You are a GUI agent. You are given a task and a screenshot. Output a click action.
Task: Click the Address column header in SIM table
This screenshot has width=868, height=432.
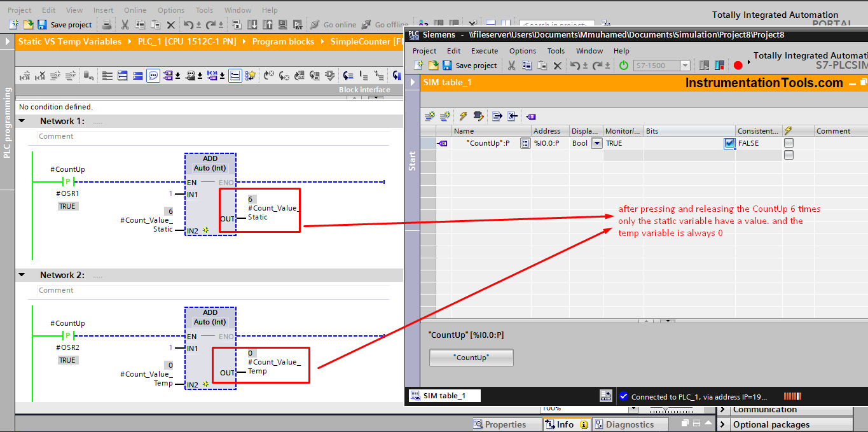point(551,131)
